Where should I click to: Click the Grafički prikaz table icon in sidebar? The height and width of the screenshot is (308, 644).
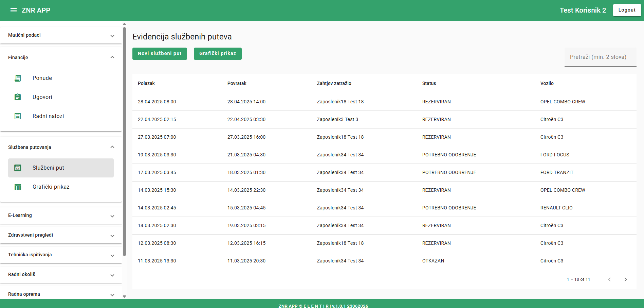tap(18, 187)
